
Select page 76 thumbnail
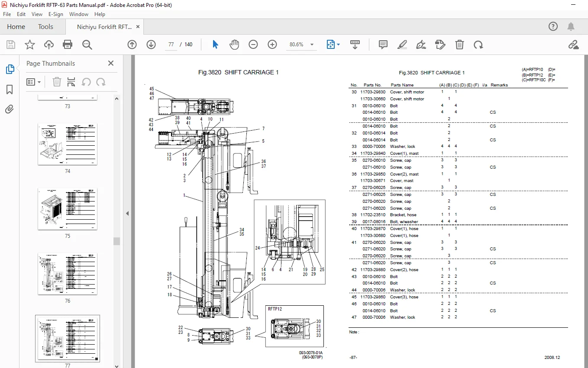(x=68, y=274)
